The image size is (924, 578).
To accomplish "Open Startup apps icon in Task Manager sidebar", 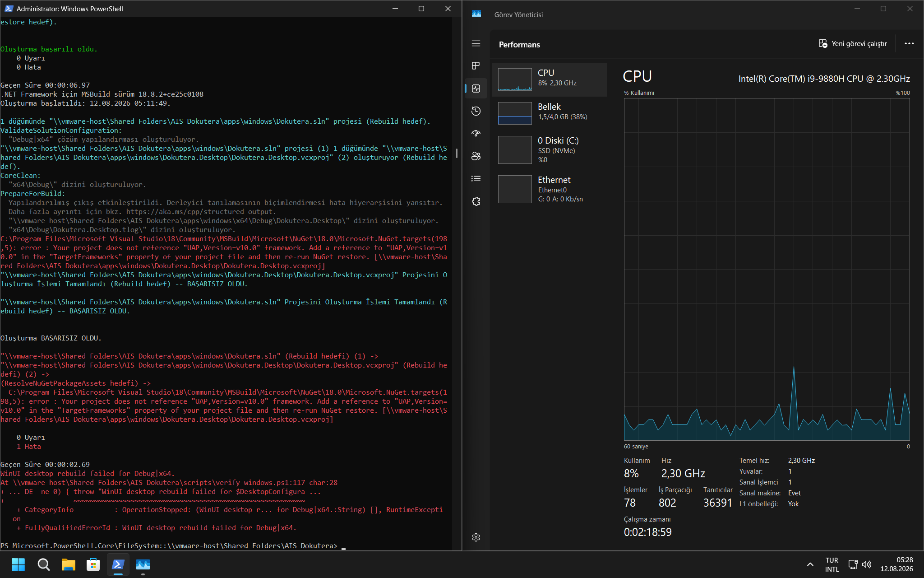I will [x=476, y=134].
